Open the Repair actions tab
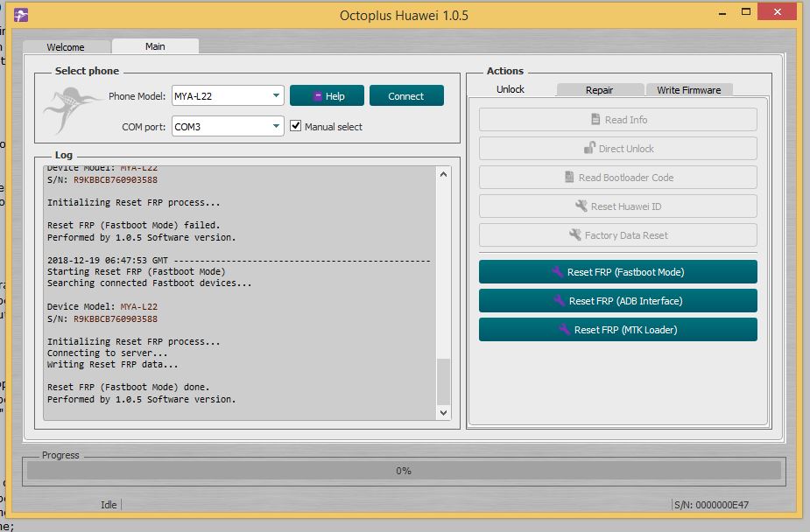Viewport: 810px width, 532px height. (x=600, y=90)
